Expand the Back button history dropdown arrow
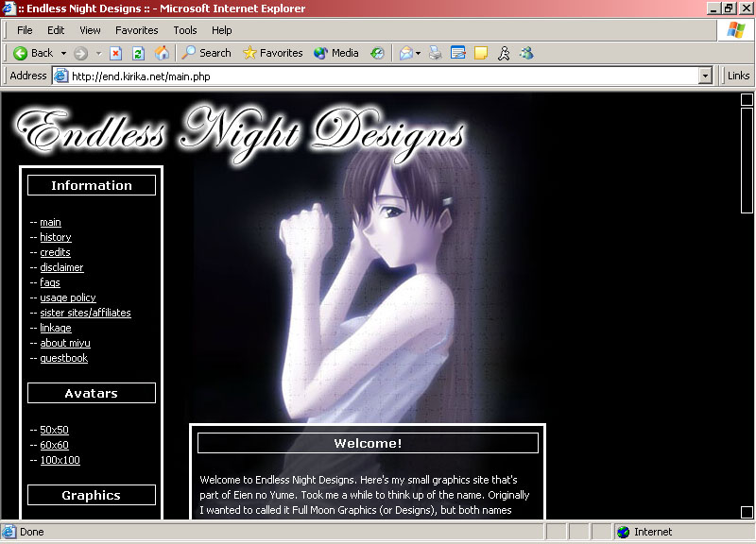This screenshot has width=756, height=544. (x=63, y=53)
